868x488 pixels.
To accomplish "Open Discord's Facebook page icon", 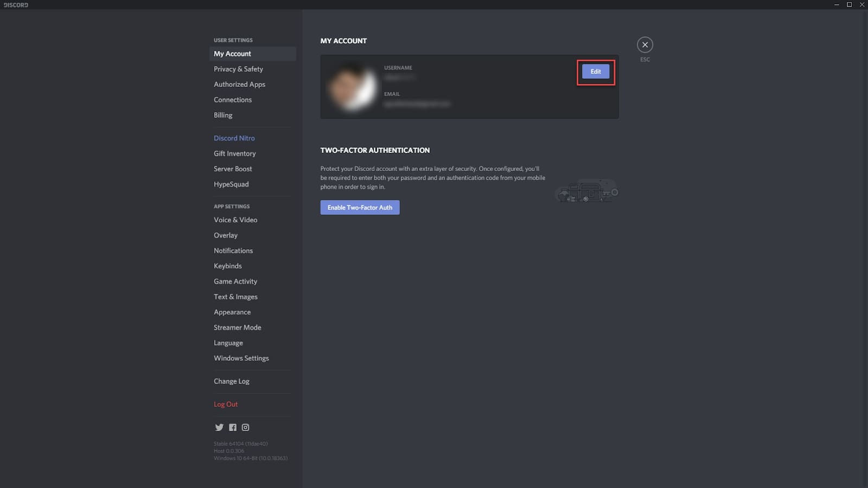I will [233, 427].
